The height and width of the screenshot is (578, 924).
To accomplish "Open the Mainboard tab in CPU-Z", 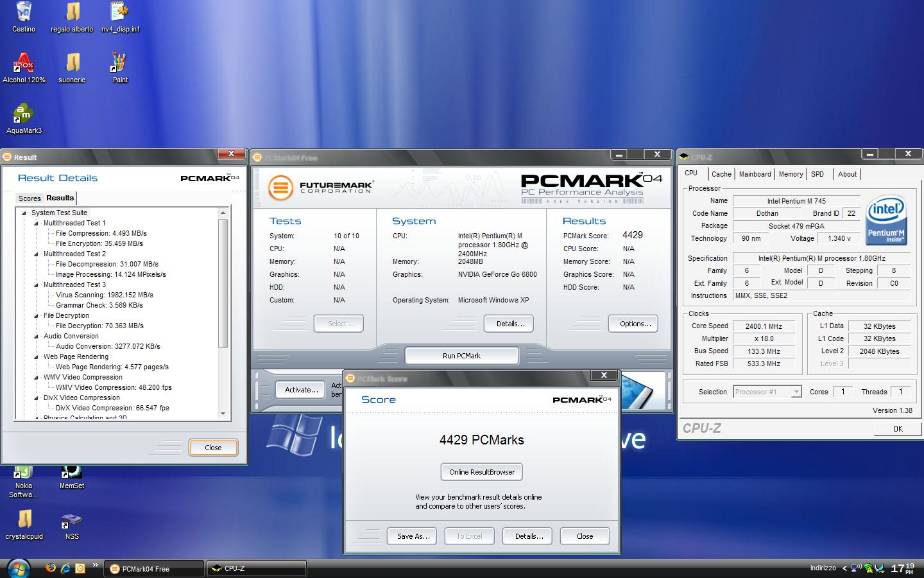I will coord(755,174).
